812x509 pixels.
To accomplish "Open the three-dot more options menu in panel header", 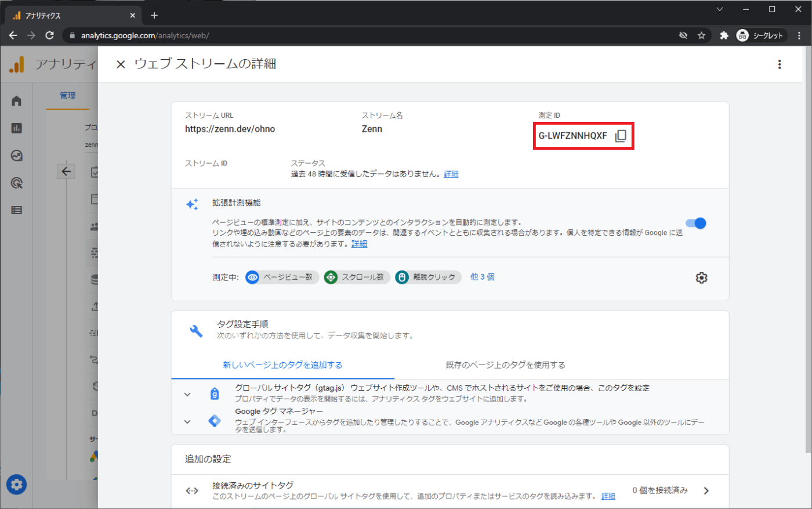I will (x=780, y=64).
